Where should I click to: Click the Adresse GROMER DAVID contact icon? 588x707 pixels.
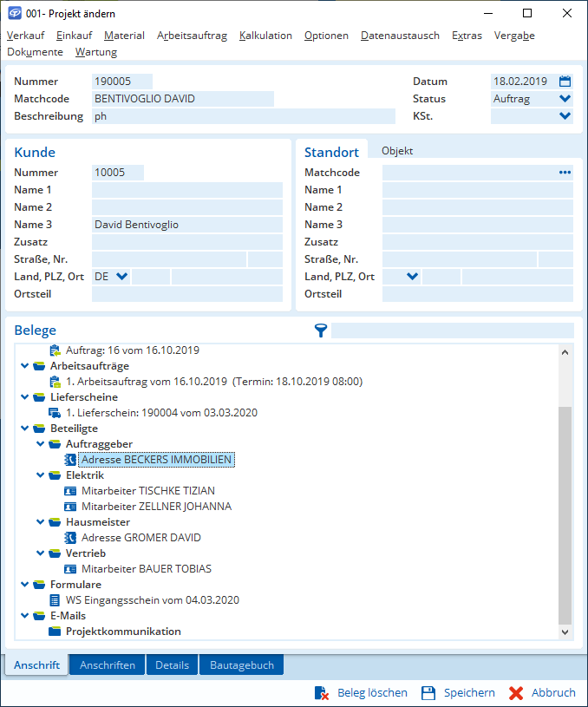pos(71,538)
